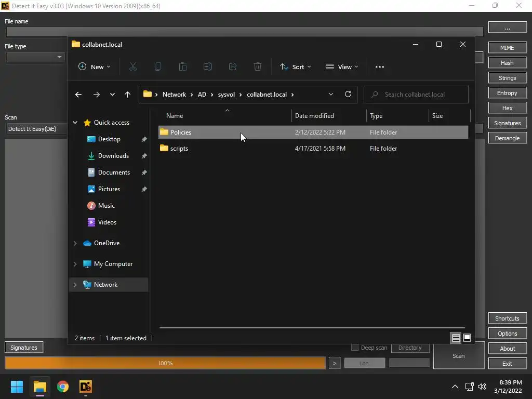Click the scripts folder icon
This screenshot has height=399, width=532.
coord(164,148)
